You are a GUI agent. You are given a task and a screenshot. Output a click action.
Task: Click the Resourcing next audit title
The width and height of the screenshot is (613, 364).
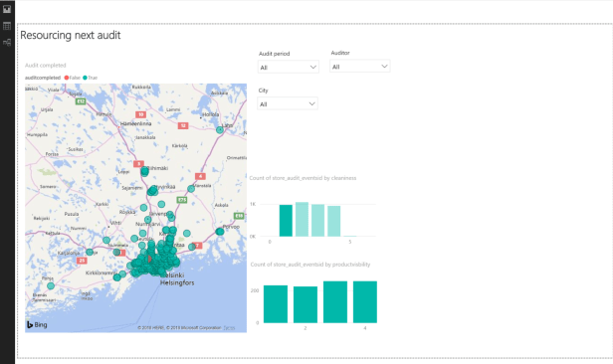71,35
